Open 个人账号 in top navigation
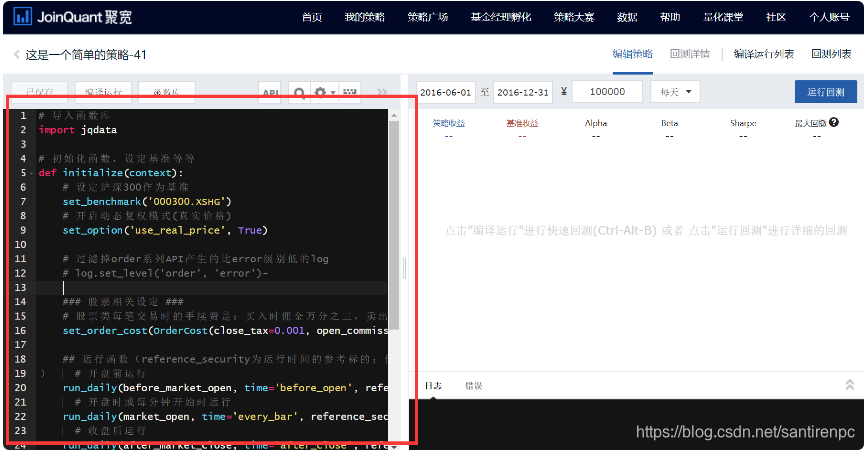 point(829,17)
